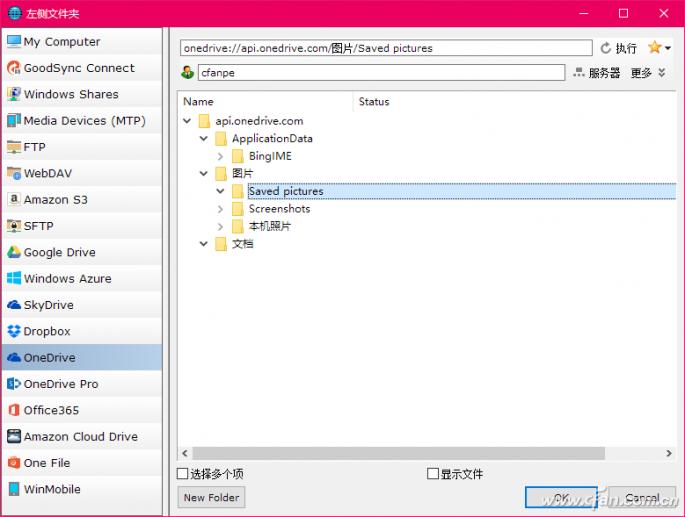Select the 文档 folder row

(x=242, y=244)
